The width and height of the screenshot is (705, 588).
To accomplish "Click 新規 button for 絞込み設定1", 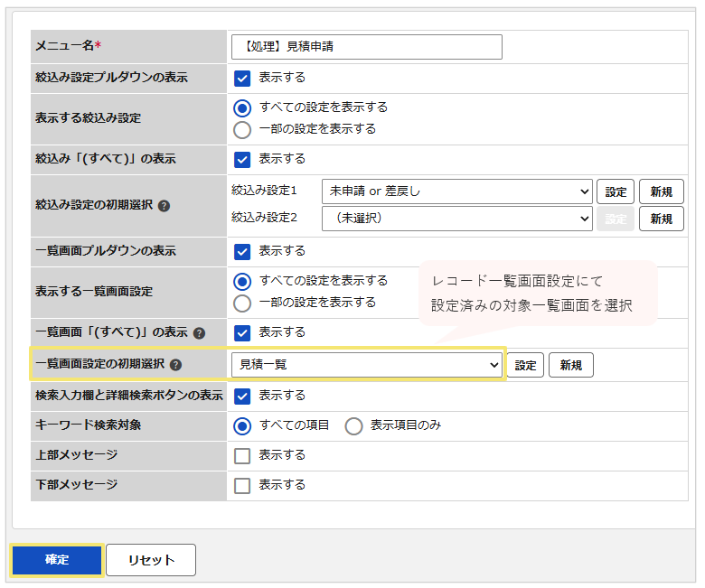I will (x=662, y=191).
